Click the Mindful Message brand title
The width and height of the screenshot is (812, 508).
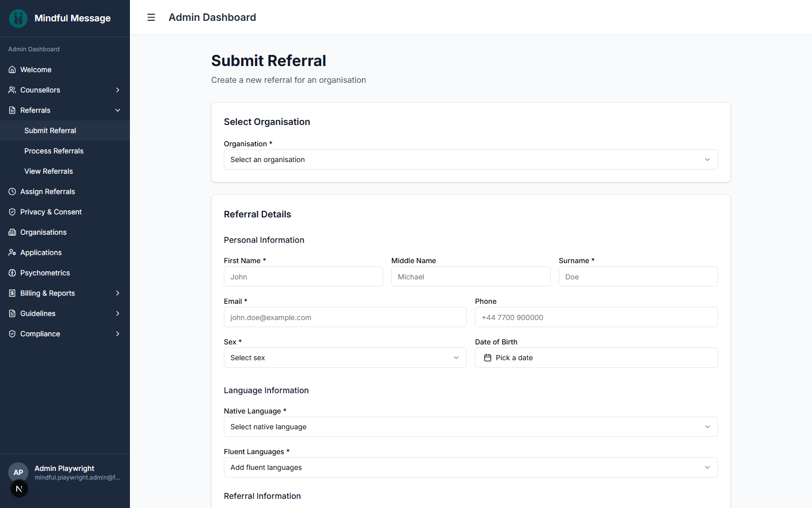click(73, 18)
